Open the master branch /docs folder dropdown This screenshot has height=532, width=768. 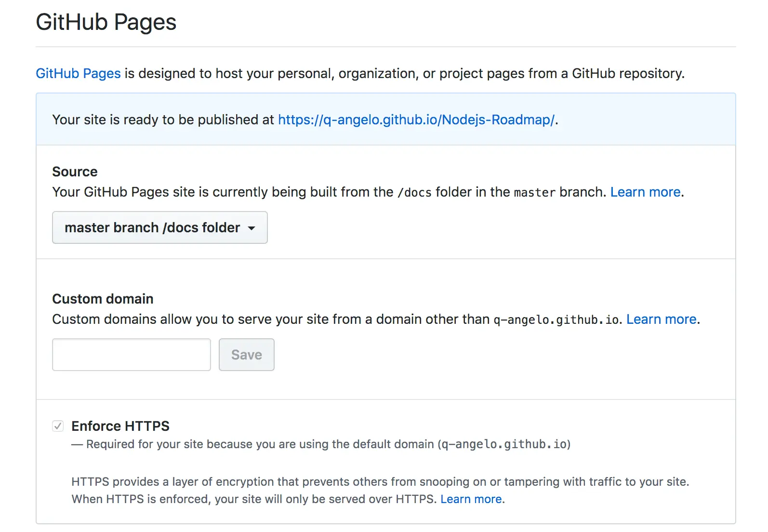coord(159,227)
